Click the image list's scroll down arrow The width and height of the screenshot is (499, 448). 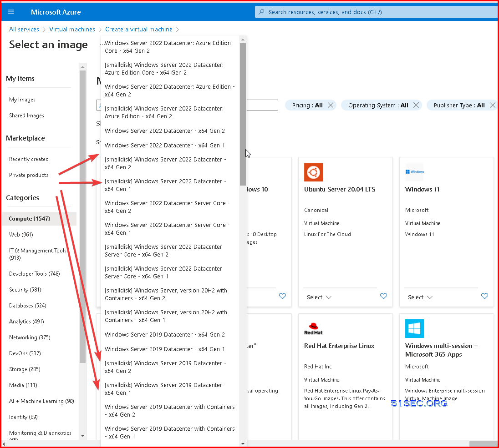pos(243,443)
